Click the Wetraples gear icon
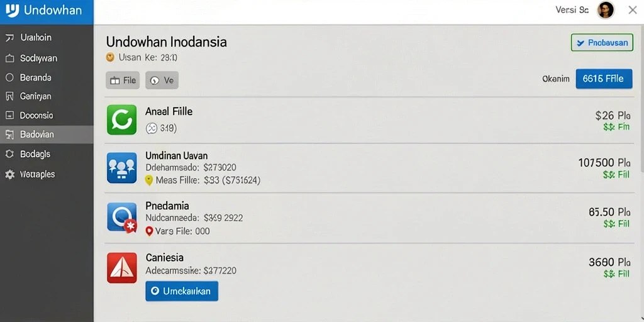The height and width of the screenshot is (322, 644). tap(9, 175)
